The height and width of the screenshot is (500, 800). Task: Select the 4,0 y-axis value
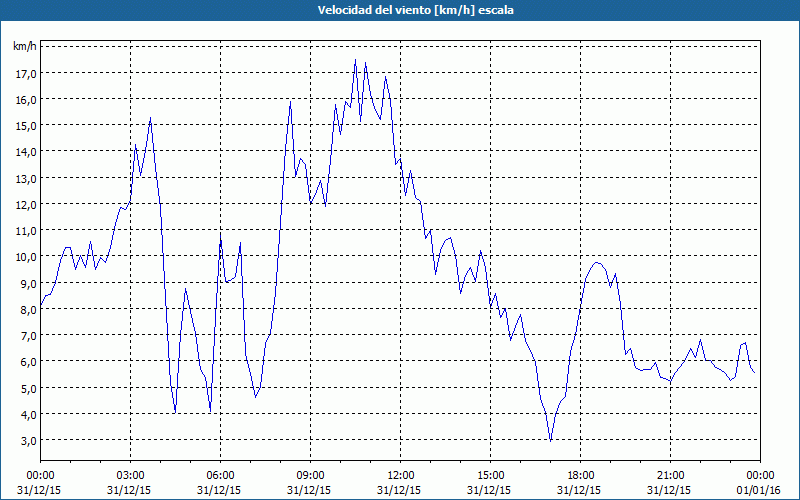tap(29, 414)
